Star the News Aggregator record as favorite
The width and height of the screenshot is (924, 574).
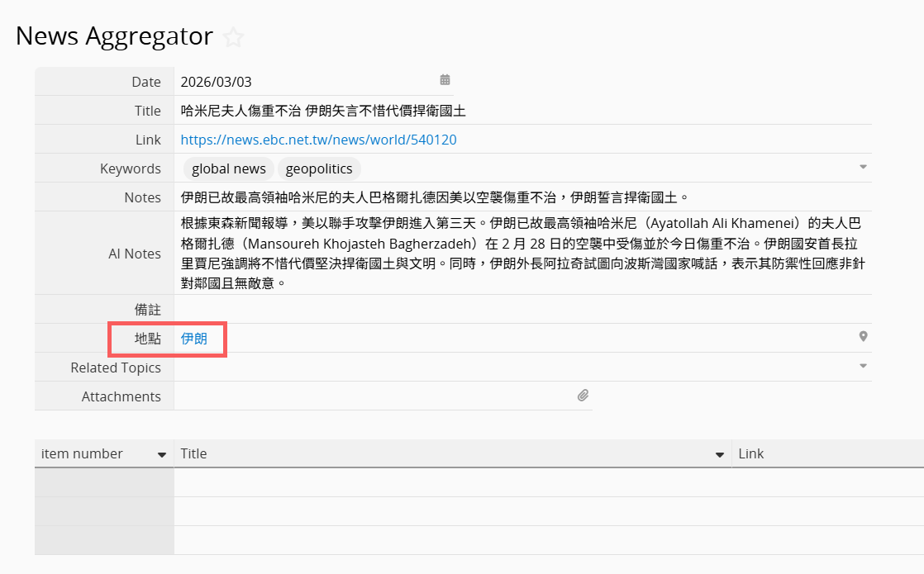234,37
